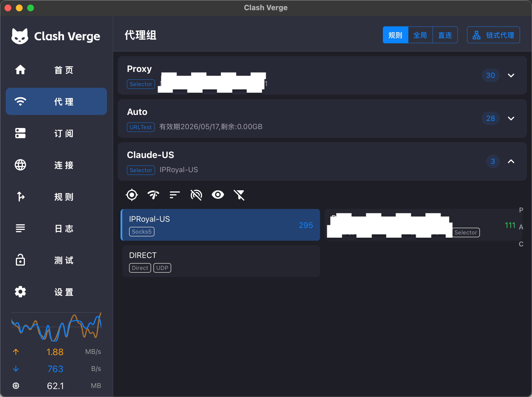Select the 规则 (Rule) mode tab
This screenshot has width=532, height=397.
[x=395, y=35]
